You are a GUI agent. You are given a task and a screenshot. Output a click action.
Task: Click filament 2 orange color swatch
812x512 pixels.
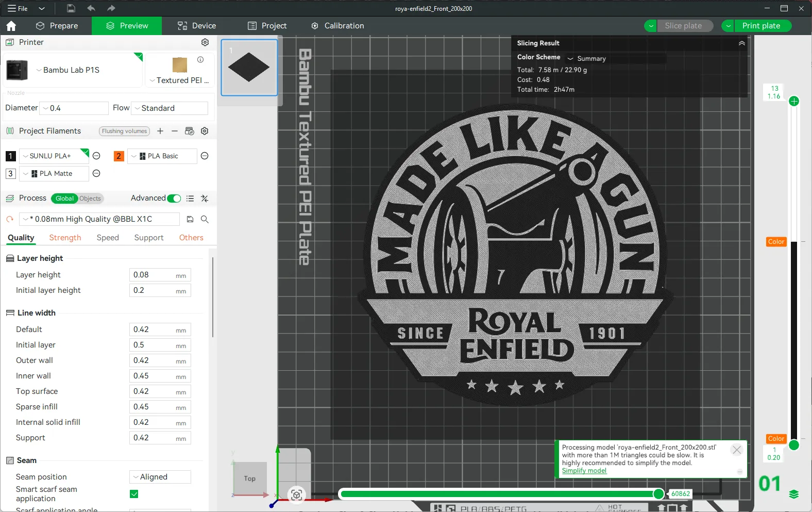[119, 156]
